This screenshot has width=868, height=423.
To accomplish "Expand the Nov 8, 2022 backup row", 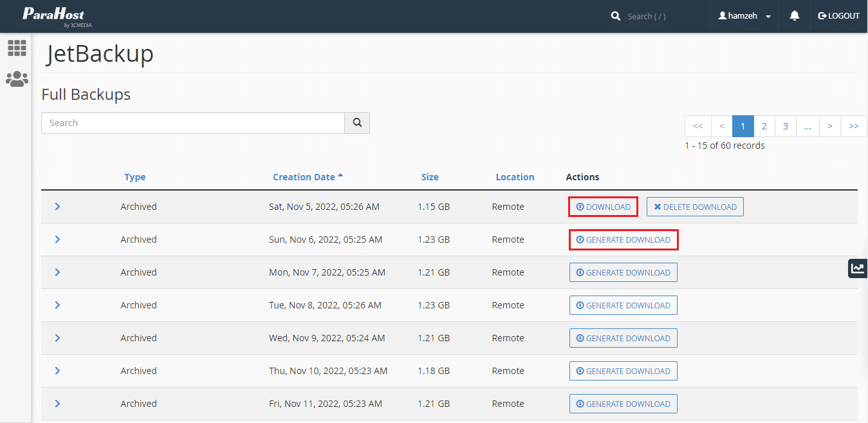I will [57, 305].
